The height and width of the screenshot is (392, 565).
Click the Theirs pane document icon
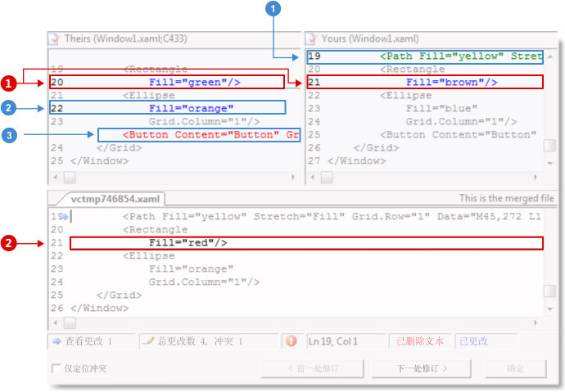[54, 39]
